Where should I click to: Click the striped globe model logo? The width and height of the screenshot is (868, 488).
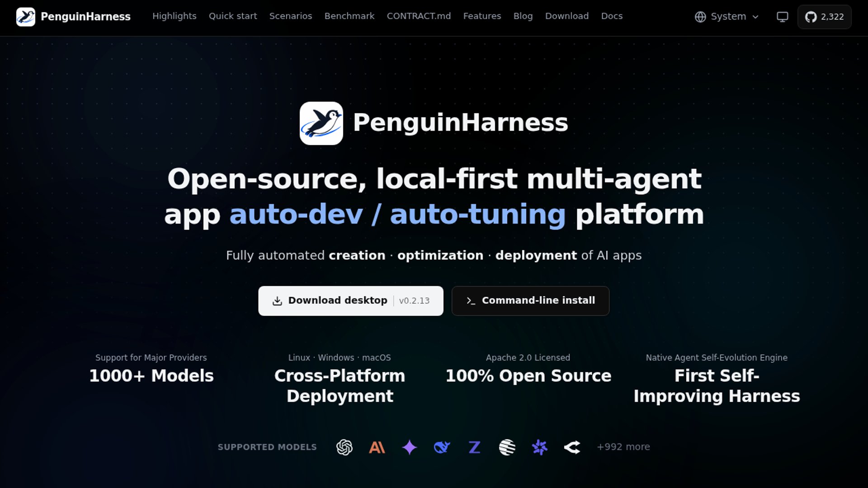[507, 447]
